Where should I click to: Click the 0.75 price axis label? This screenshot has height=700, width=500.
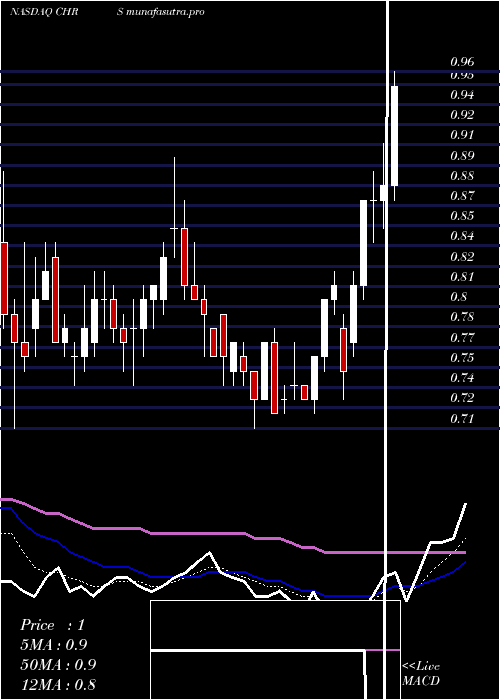462,358
